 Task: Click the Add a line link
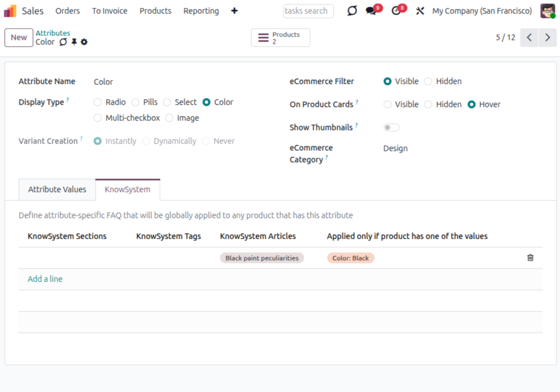click(45, 279)
